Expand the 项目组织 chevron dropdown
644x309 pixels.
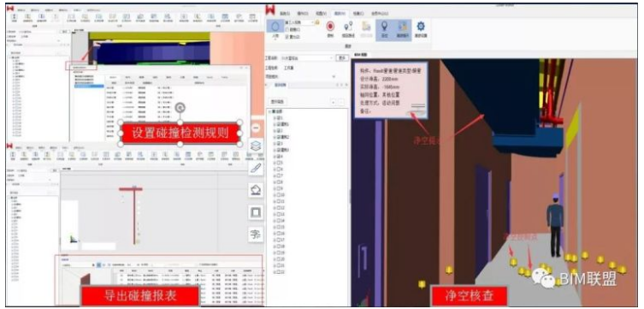tap(334, 76)
